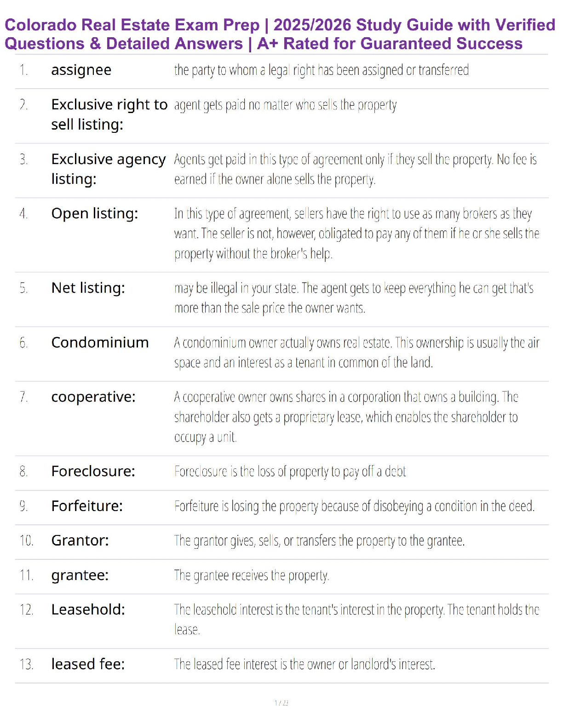
Task: Select the "leased fee" term
Action: [88, 665]
